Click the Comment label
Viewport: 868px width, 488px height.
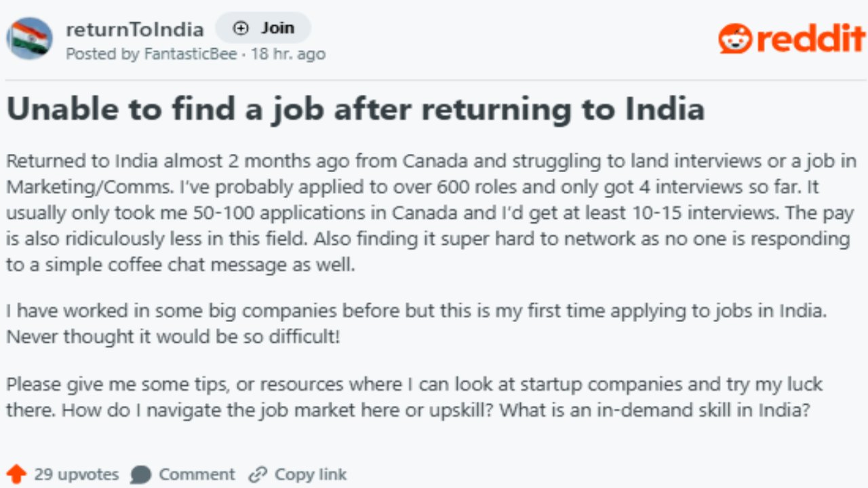coord(197,474)
